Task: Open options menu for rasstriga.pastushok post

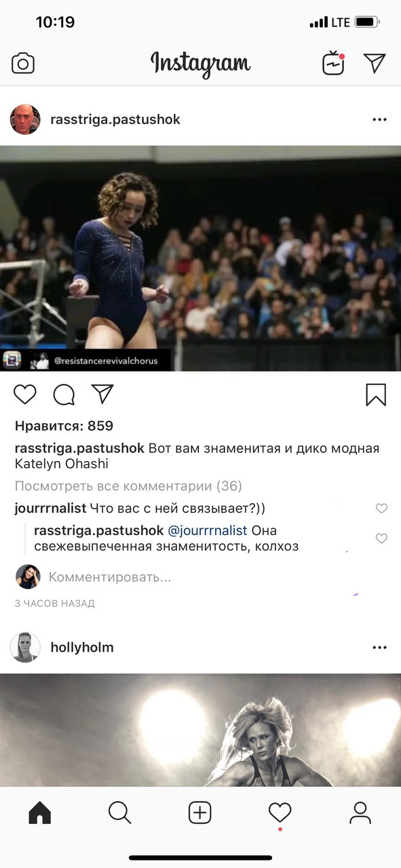Action: [x=379, y=120]
